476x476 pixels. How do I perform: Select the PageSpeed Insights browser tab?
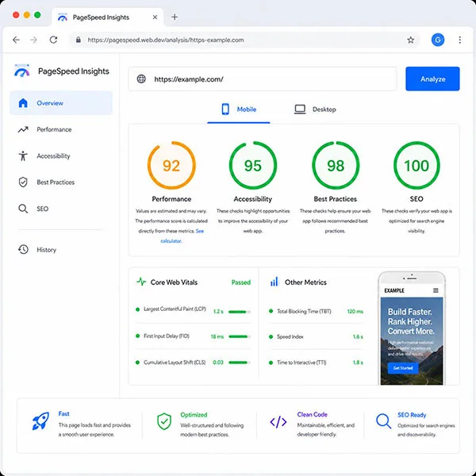pos(108,17)
